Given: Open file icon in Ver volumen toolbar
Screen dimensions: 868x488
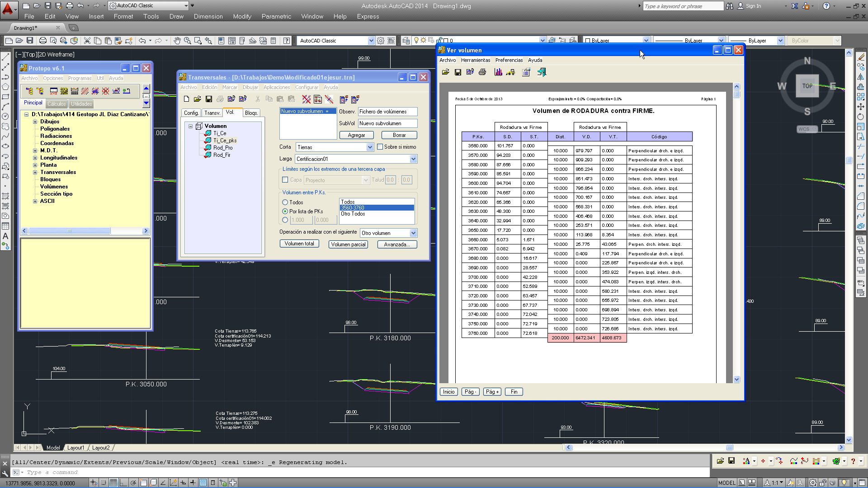Looking at the screenshot, I should 446,72.
